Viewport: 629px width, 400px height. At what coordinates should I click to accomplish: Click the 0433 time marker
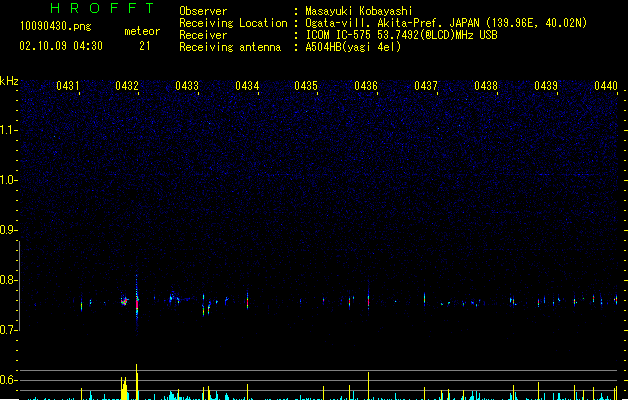coord(187,86)
